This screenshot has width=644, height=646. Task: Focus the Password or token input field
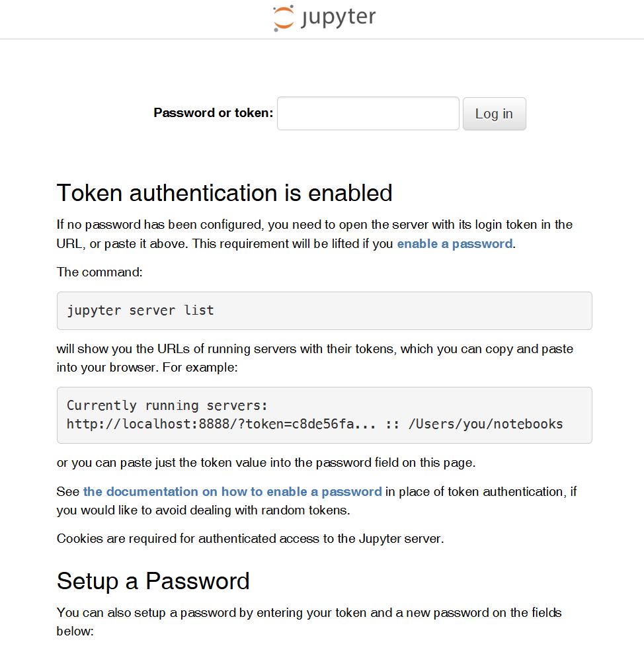(368, 114)
